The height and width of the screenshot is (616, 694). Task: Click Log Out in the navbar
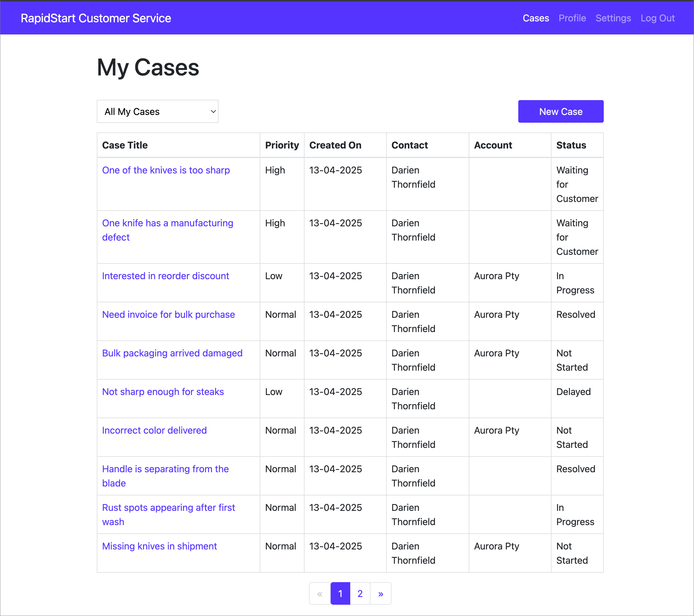[x=657, y=18]
